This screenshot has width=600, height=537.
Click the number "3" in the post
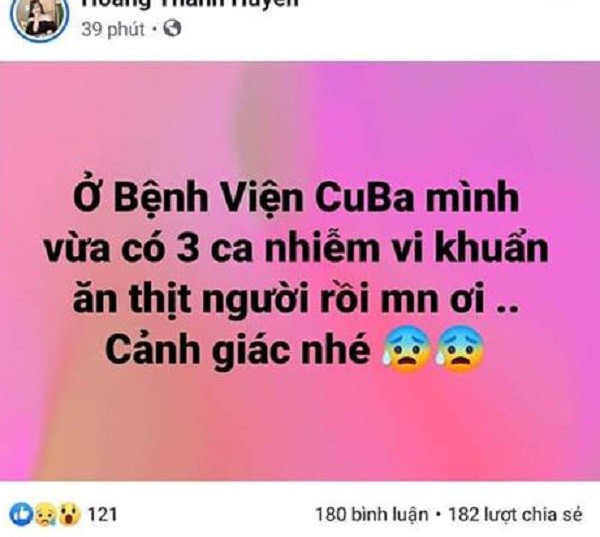click(188, 250)
